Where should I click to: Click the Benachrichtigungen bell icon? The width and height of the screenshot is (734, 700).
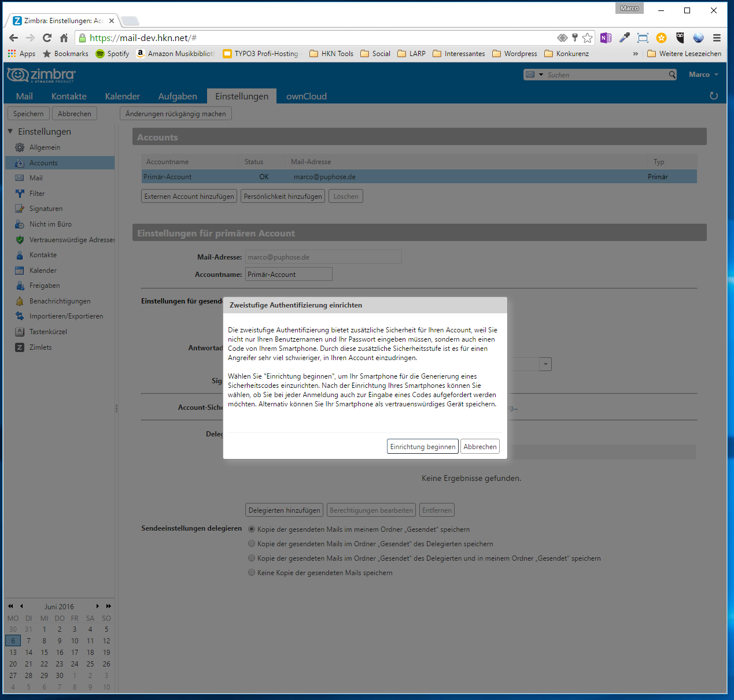click(20, 301)
